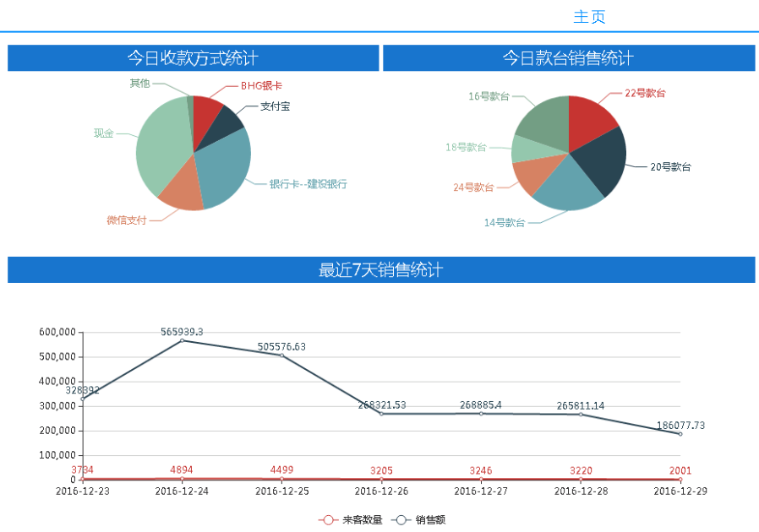
Task: Click the 支付宝 pie label
Action: tap(275, 106)
